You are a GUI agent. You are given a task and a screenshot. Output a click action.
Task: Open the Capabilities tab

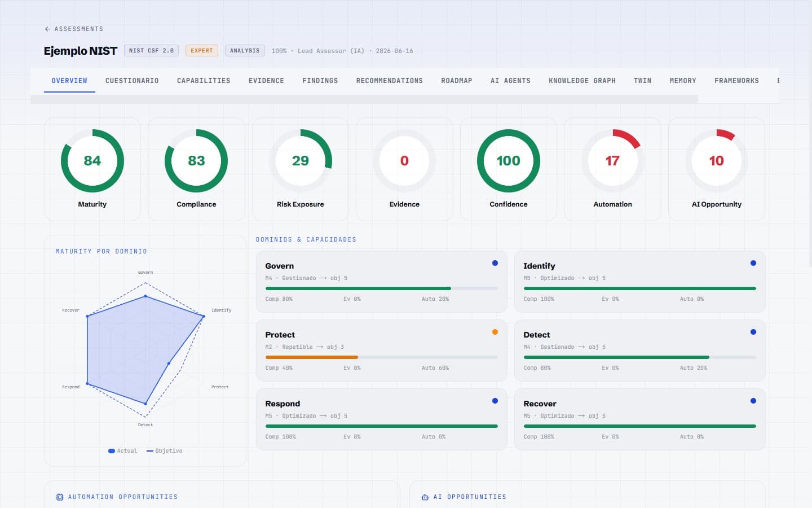tap(204, 81)
